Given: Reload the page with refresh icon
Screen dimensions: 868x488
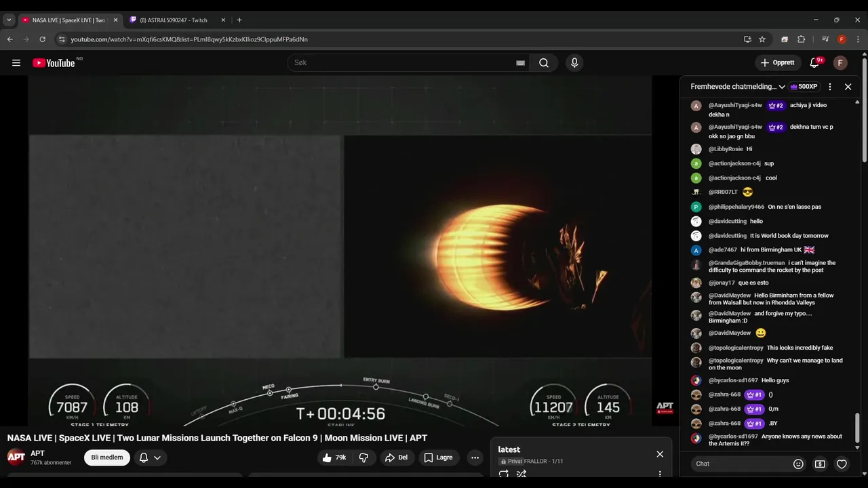Looking at the screenshot, I should click(42, 39).
